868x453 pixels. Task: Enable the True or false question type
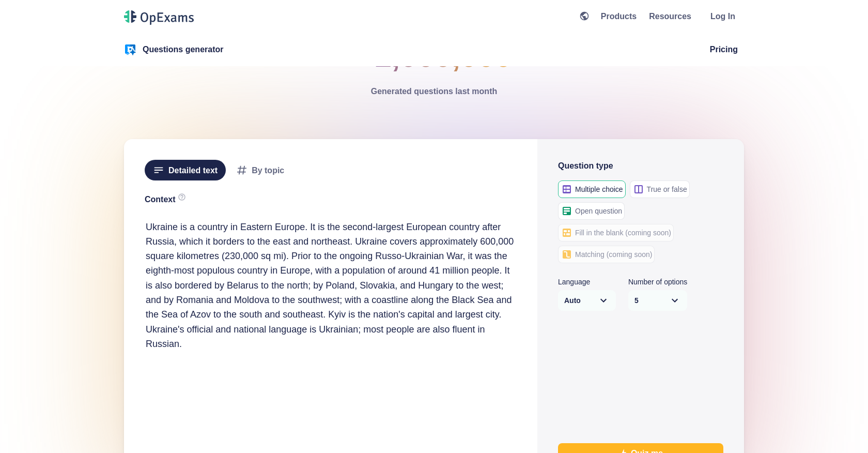coord(660,189)
